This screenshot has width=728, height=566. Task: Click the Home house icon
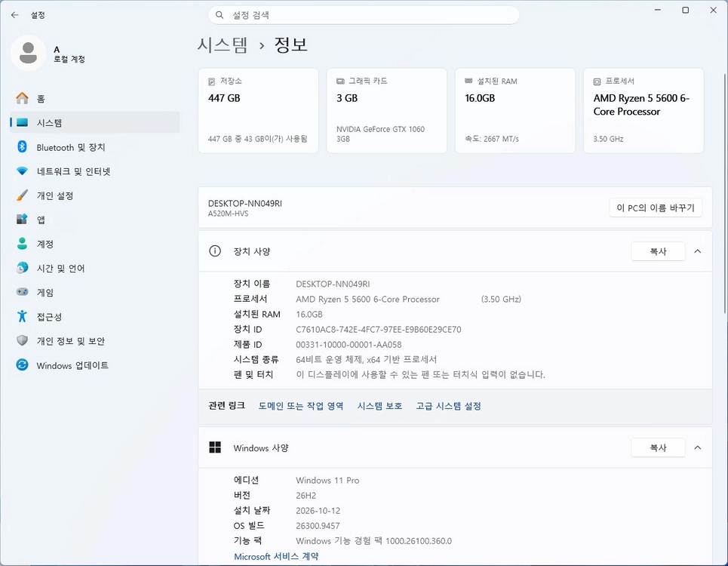[22, 98]
